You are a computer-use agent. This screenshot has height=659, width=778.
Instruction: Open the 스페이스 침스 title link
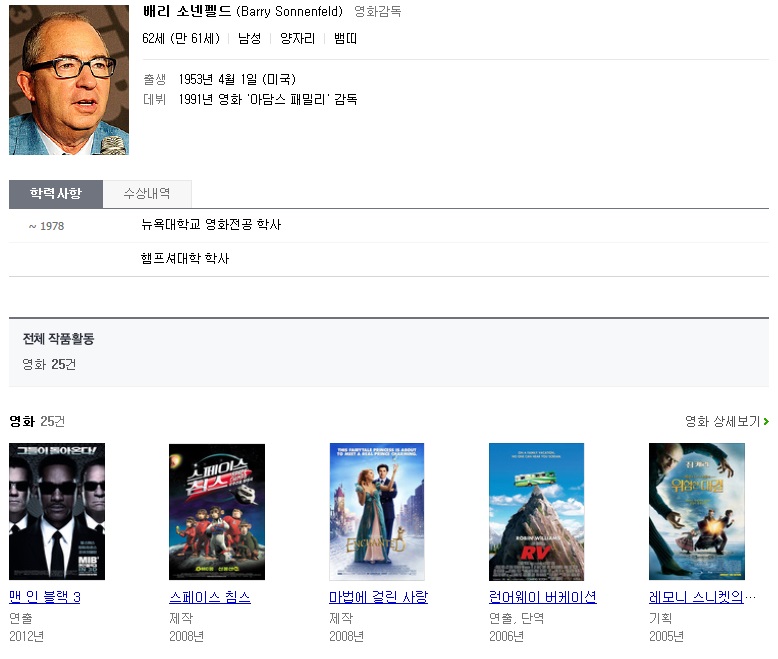210,597
